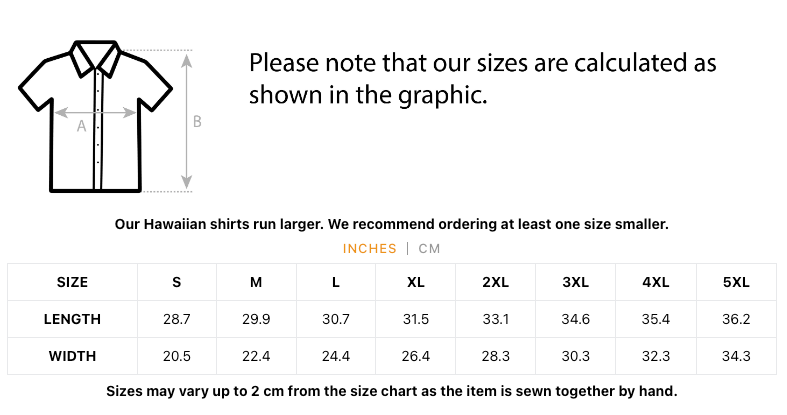The image size is (787, 415).
Task: Select the L size column header
Action: [336, 282]
